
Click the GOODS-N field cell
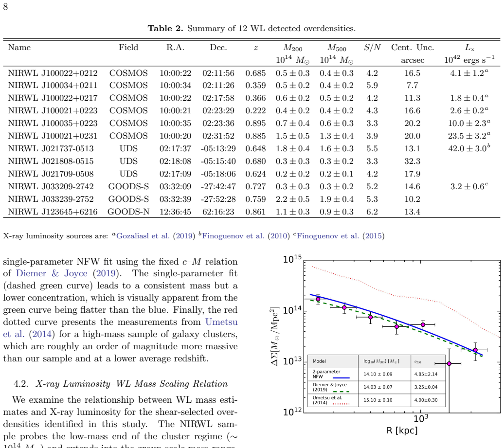(x=128, y=212)
